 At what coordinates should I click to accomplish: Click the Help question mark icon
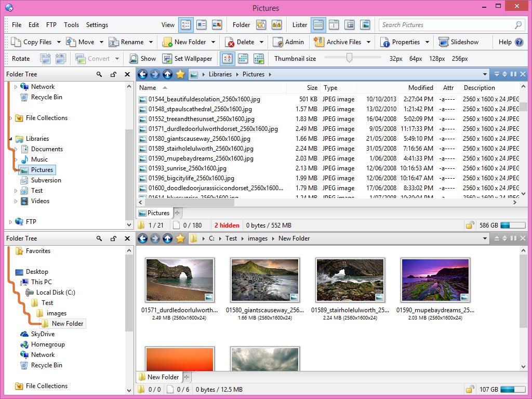(518, 42)
